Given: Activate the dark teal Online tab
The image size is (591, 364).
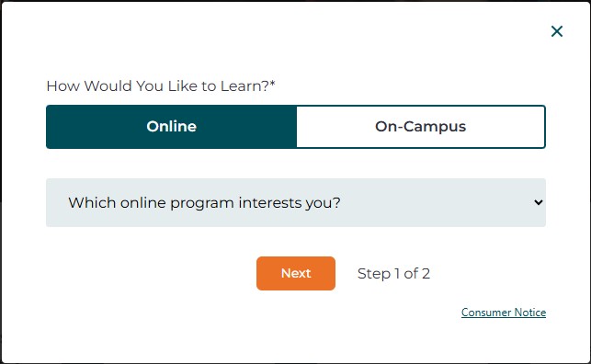Looking at the screenshot, I should (172, 127).
